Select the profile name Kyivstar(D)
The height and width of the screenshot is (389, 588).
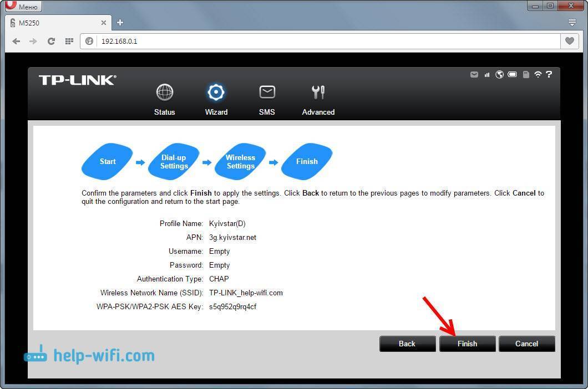point(227,223)
